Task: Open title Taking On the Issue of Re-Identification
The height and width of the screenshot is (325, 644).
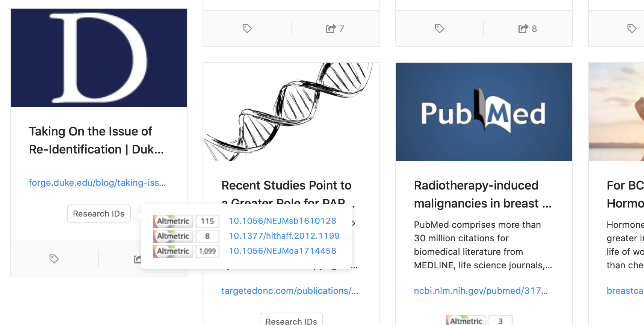Action: [97, 140]
